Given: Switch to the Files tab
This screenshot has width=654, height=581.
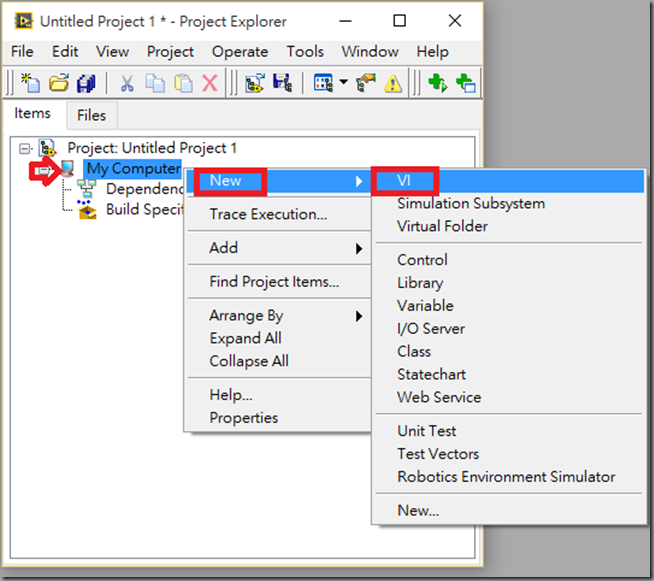Looking at the screenshot, I should point(91,115).
